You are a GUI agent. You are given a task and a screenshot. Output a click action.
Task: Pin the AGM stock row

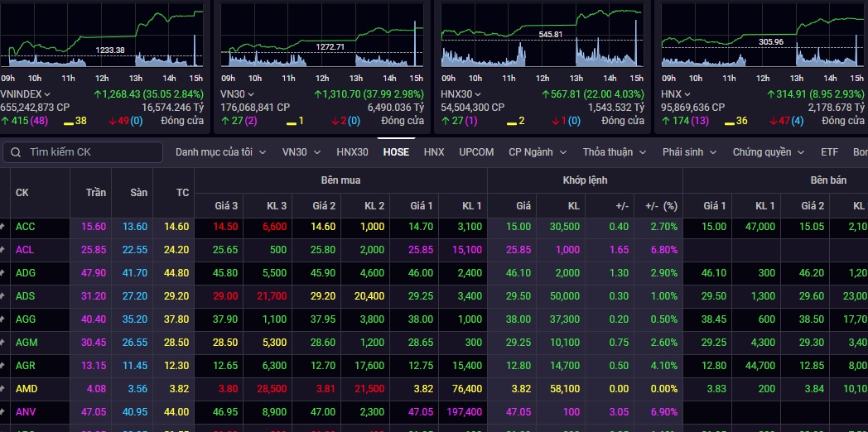(x=2, y=343)
